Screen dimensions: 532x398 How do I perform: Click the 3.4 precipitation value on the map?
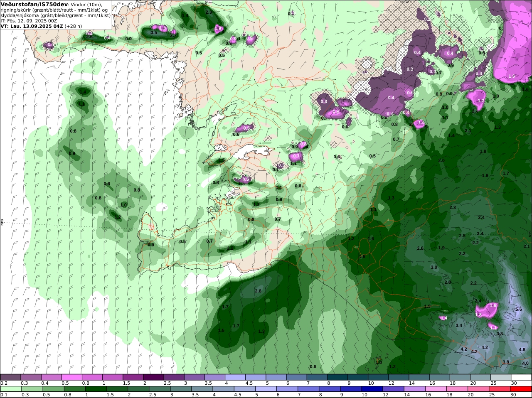click(x=459, y=325)
